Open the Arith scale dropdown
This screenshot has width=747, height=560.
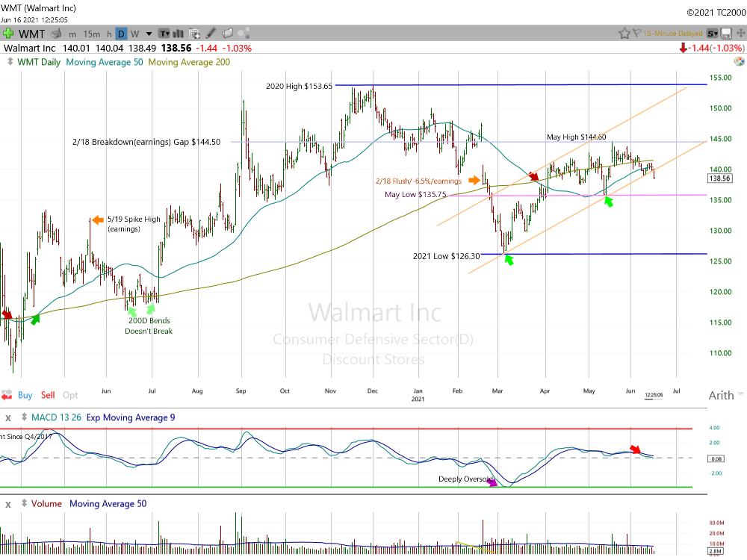click(725, 395)
